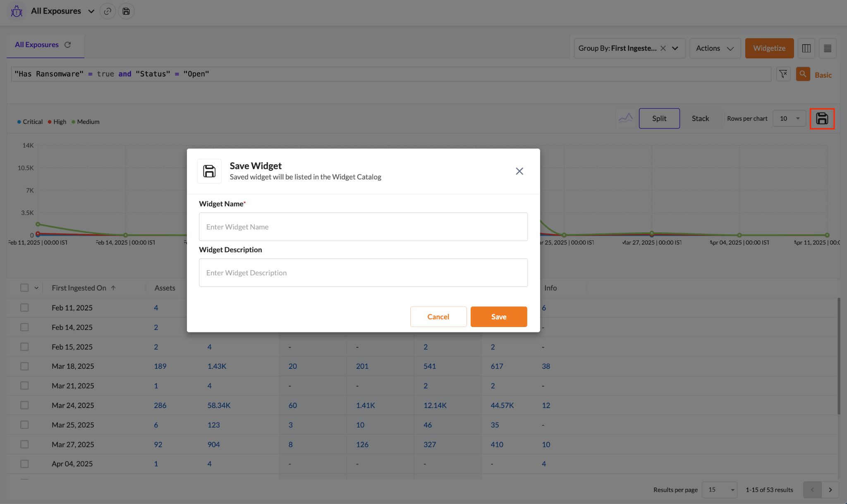Select the line chart type icon
Image resolution: width=847 pixels, height=504 pixels.
tap(625, 118)
